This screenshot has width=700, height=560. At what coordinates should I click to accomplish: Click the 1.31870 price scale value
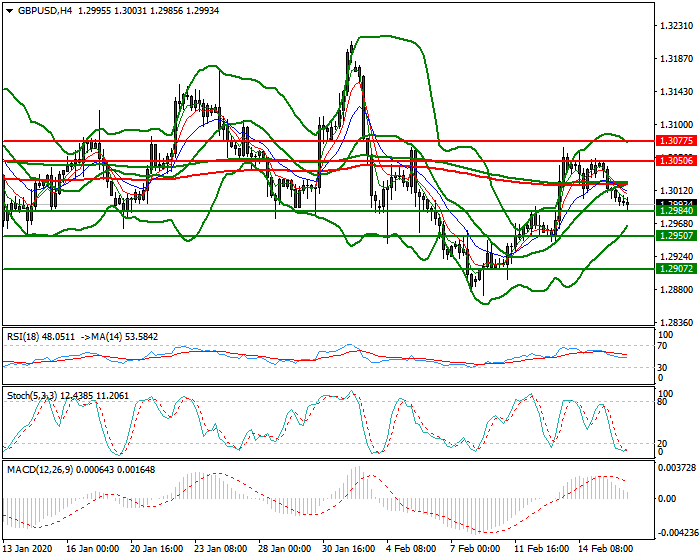[x=676, y=59]
